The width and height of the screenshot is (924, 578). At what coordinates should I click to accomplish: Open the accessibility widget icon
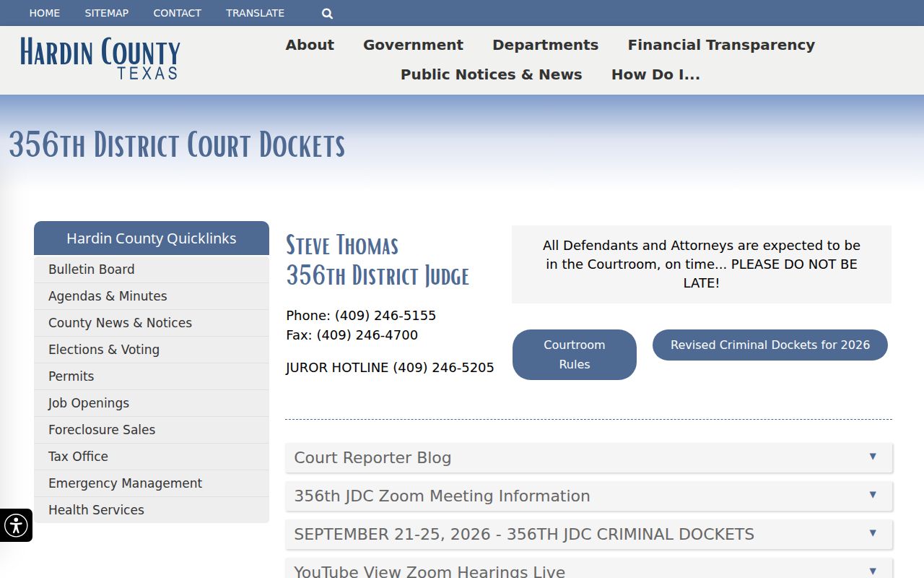click(16, 525)
